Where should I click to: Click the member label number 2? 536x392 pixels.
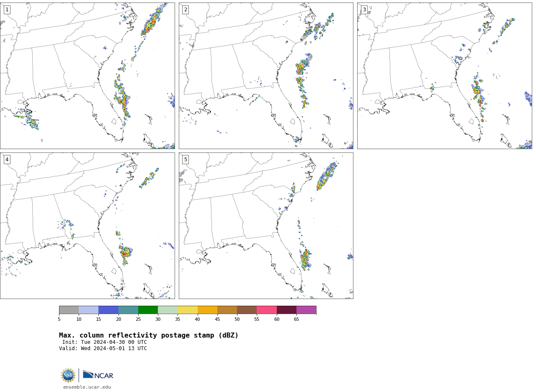[x=186, y=10]
